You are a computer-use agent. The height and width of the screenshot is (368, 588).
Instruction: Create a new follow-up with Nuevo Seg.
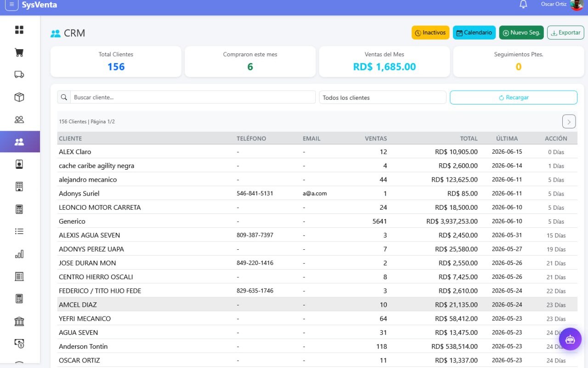click(521, 33)
